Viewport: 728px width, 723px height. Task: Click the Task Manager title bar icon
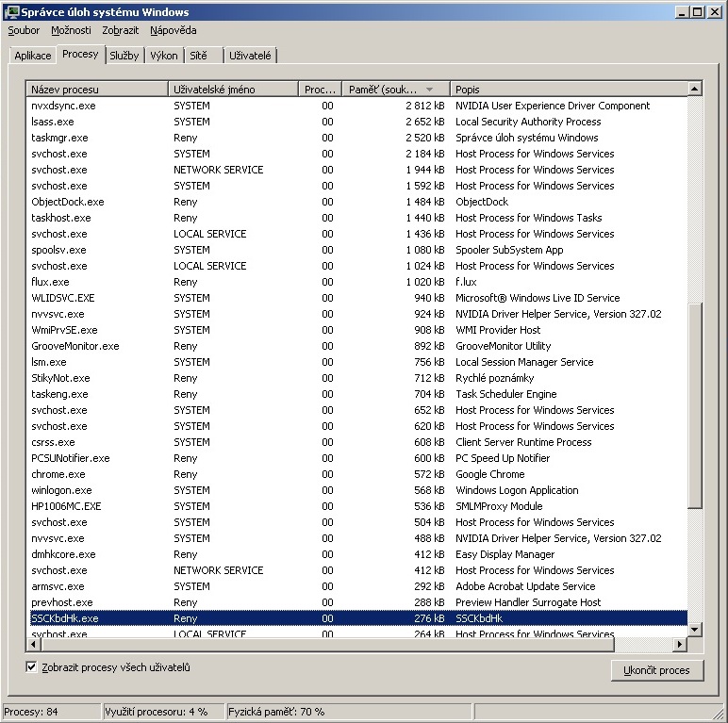coord(11,12)
